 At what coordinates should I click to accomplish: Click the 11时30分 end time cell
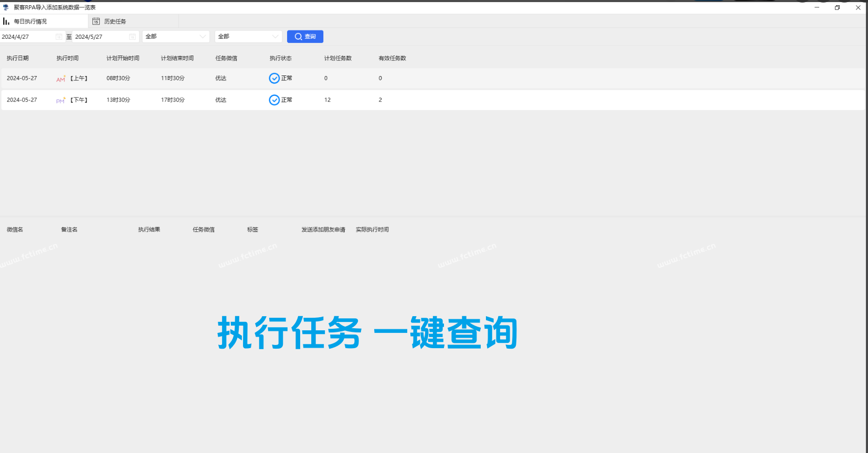[x=173, y=78]
